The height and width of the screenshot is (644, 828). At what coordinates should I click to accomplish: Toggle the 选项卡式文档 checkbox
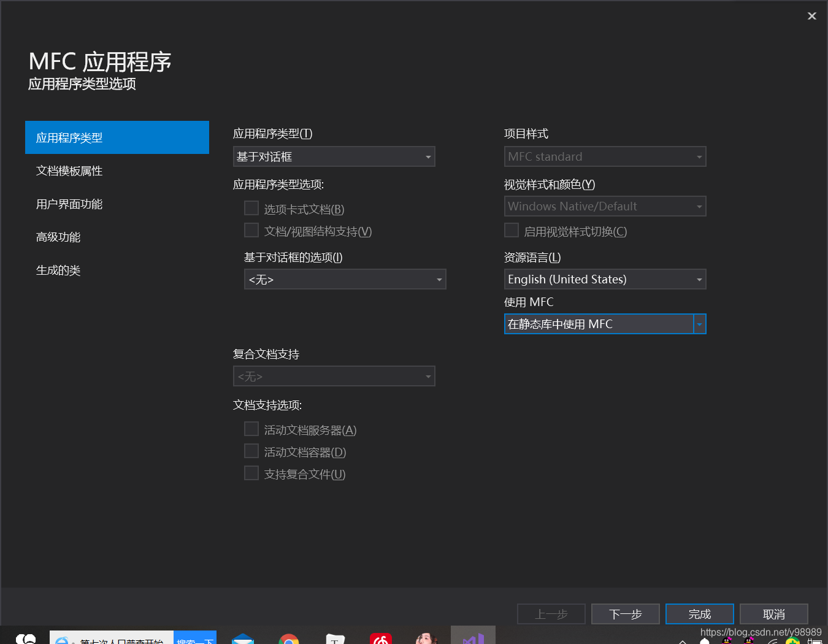pos(251,208)
